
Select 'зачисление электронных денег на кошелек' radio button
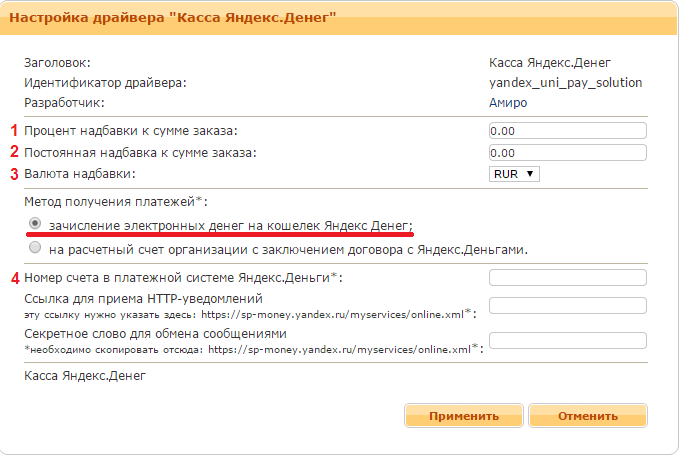pos(37,225)
